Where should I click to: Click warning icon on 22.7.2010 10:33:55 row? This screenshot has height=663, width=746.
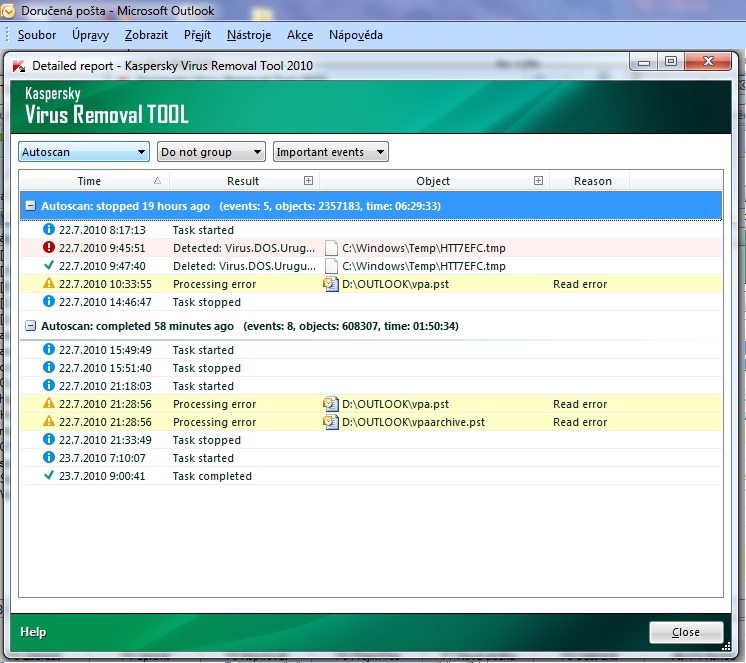click(49, 284)
